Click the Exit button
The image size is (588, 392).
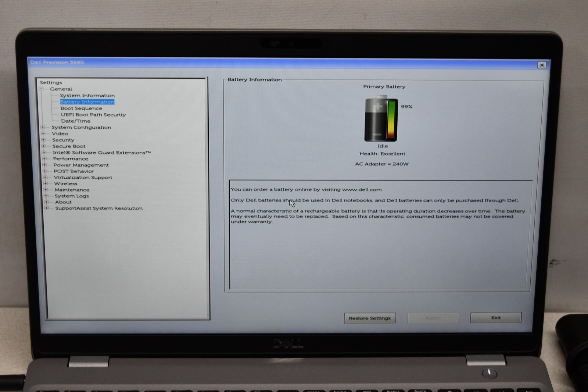coord(496,317)
